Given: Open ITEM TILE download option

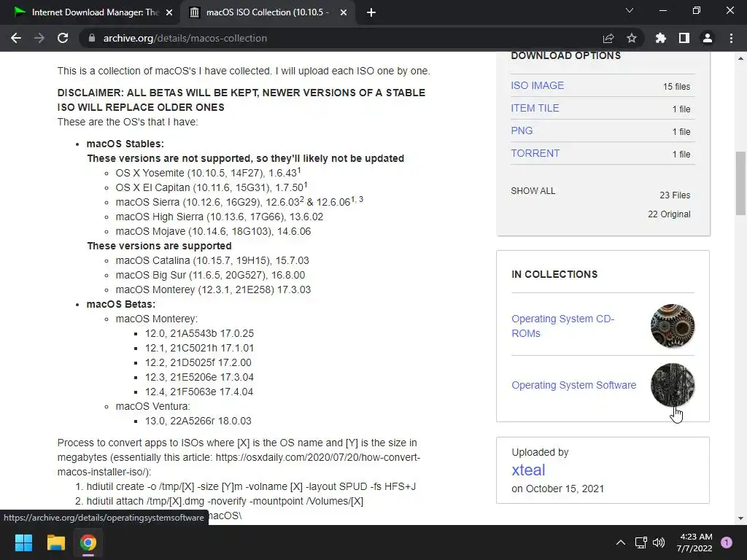Looking at the screenshot, I should (535, 108).
